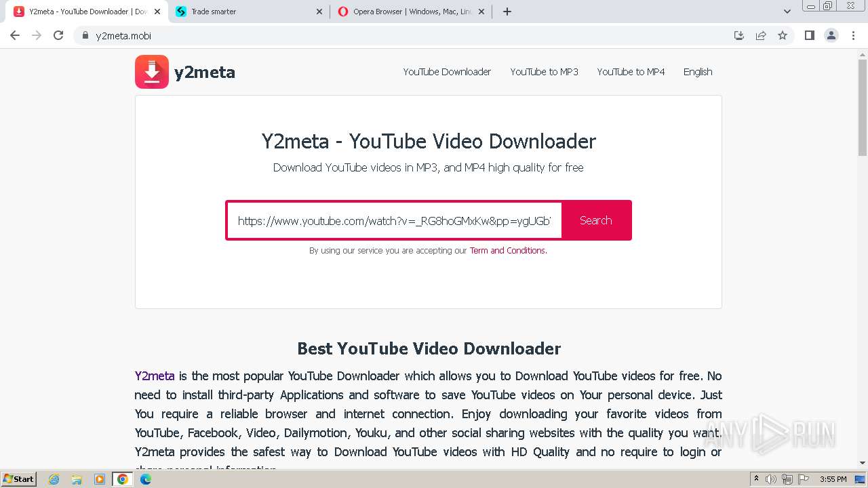Select the Y2meta YouTube Downloader tab
868x488 pixels.
(86, 12)
